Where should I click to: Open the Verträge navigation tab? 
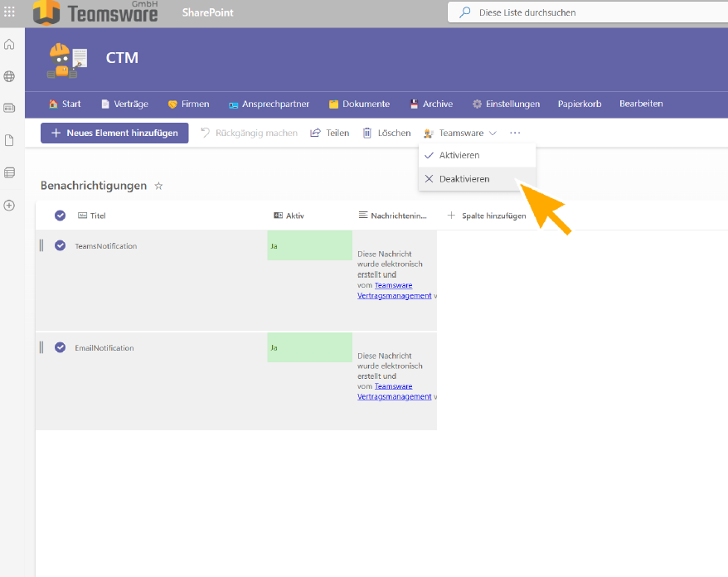pos(124,104)
